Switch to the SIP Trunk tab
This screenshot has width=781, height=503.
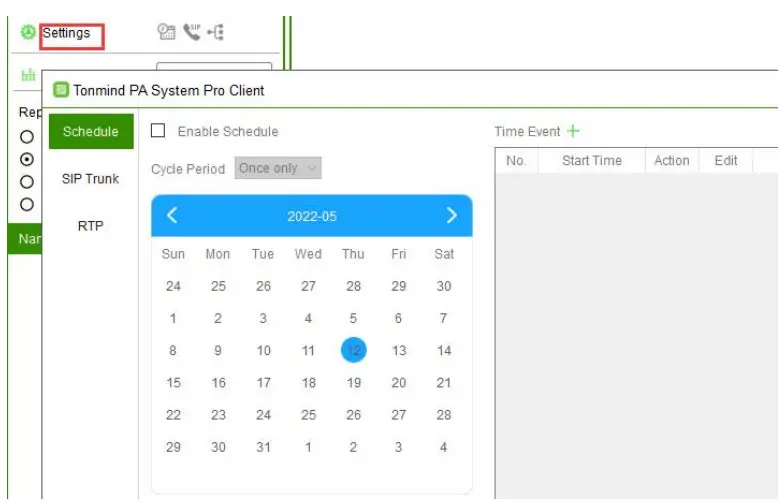[91, 178]
